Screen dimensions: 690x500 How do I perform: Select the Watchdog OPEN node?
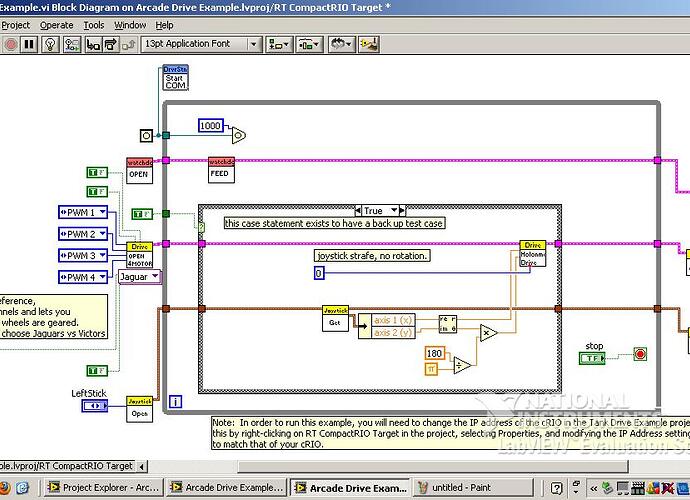tap(139, 170)
